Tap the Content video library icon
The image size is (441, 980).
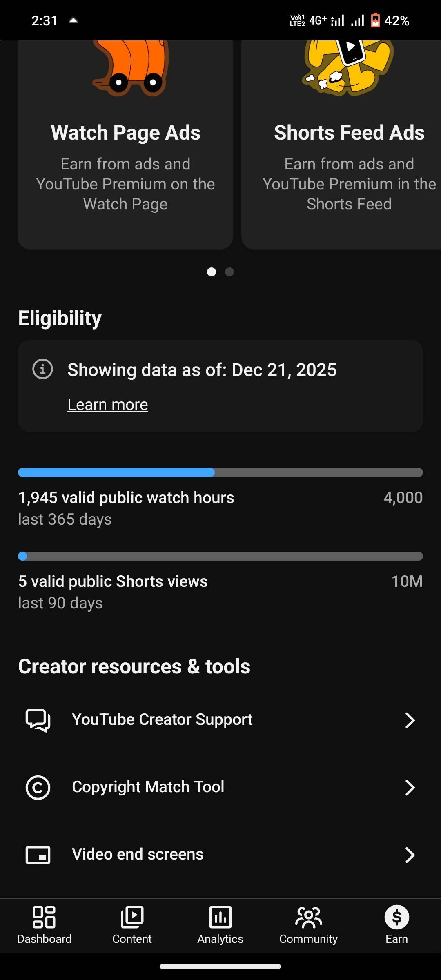tap(132, 917)
